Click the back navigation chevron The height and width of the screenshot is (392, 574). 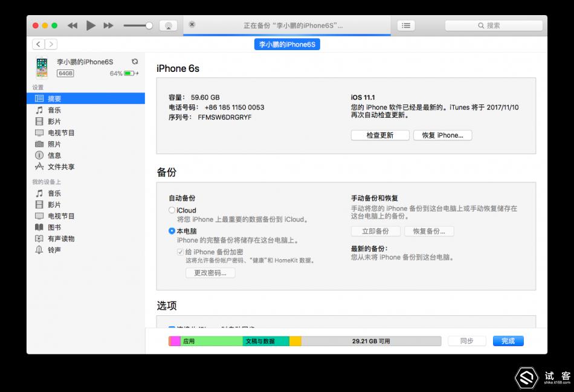[37, 44]
